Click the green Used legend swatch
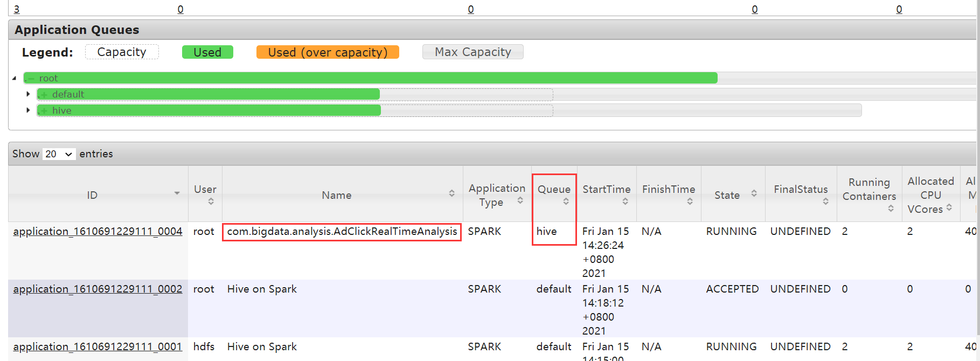The height and width of the screenshot is (361, 980). 207,52
